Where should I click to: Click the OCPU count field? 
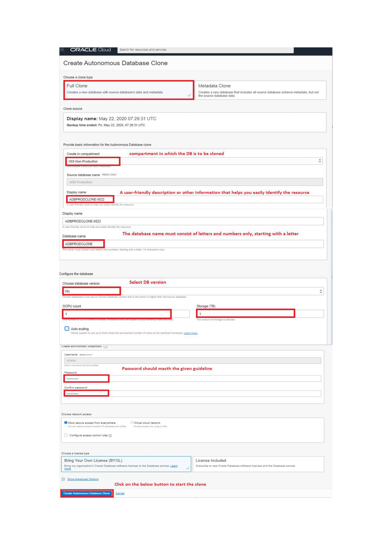[126, 314]
